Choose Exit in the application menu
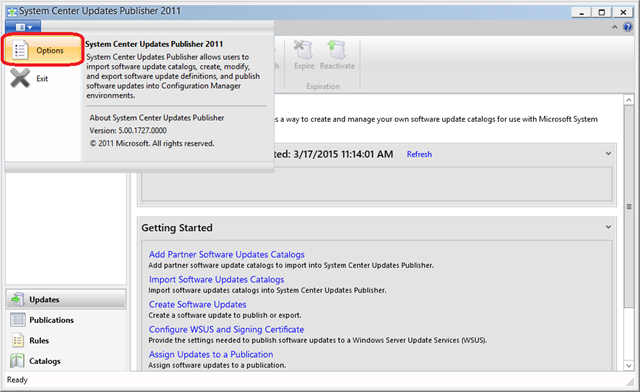 click(43, 78)
